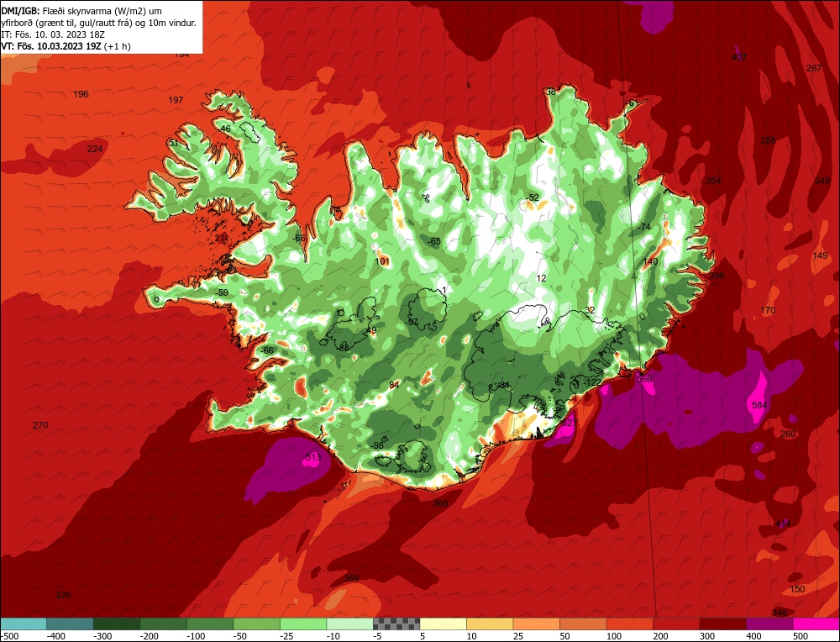Click the purple legend swatch between 400 and 500
Image resolution: width=840 pixels, height=642 pixels.
(769, 624)
